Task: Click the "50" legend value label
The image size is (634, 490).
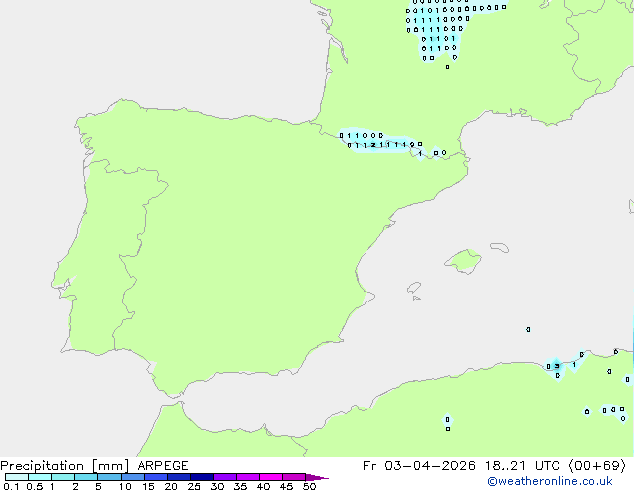Action: pos(309,486)
